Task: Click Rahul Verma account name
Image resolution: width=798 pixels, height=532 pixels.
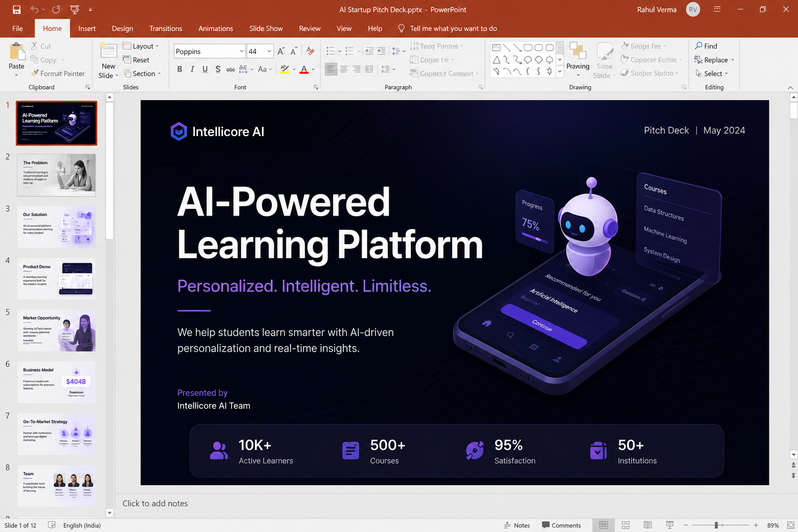Action: (x=657, y=9)
